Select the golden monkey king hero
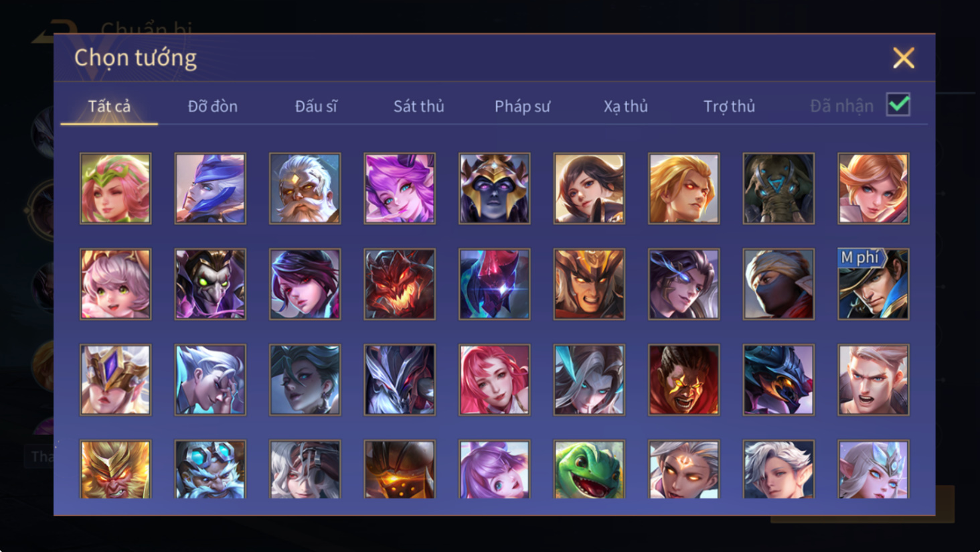The height and width of the screenshot is (552, 980). [116, 470]
